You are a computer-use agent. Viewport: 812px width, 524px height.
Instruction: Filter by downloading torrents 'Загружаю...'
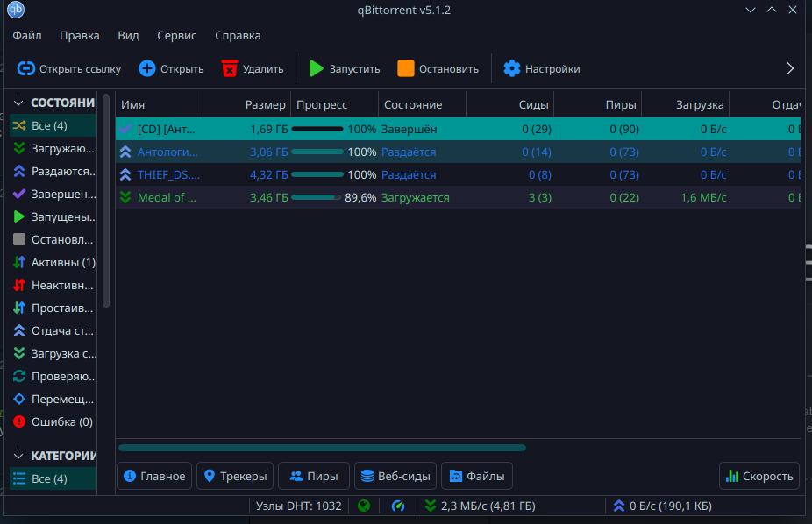[x=53, y=148]
